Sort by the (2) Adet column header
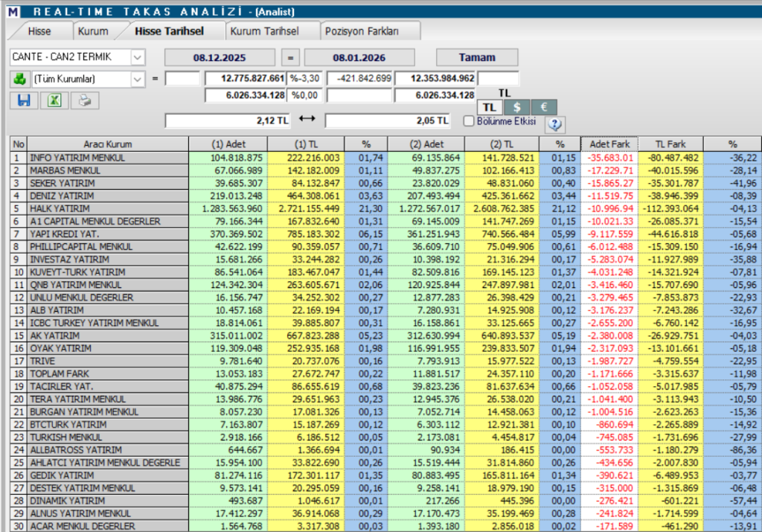 426,144
